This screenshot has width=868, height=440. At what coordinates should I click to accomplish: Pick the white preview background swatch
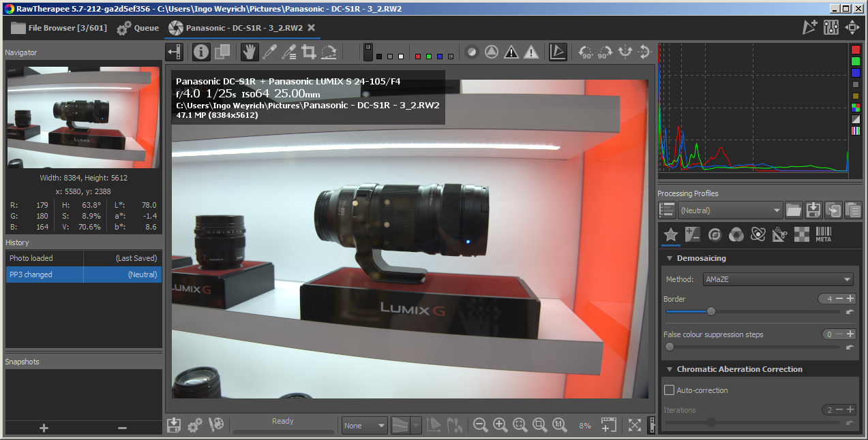(402, 57)
